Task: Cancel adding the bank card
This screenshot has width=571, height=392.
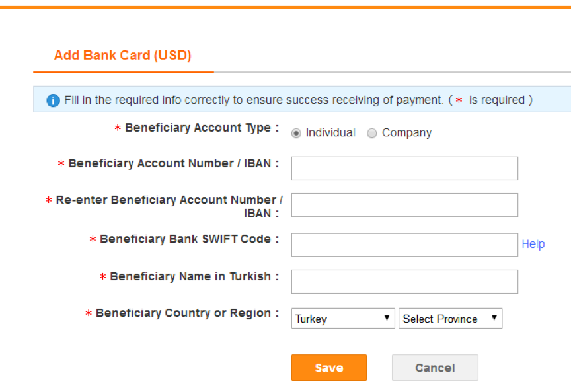Action: 435,368
